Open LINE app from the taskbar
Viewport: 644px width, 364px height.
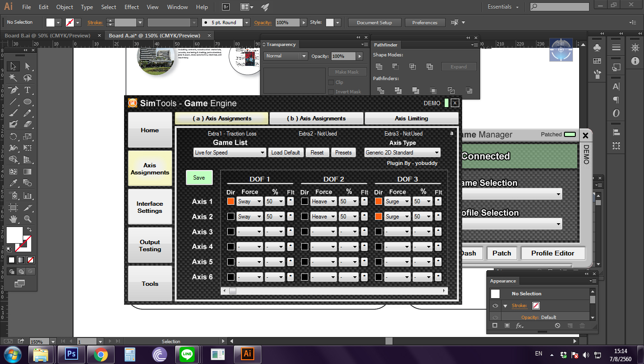[188, 354]
